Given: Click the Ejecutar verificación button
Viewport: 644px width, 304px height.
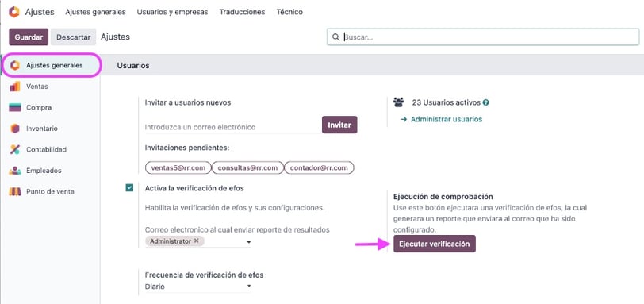Looking at the screenshot, I should tap(435, 244).
